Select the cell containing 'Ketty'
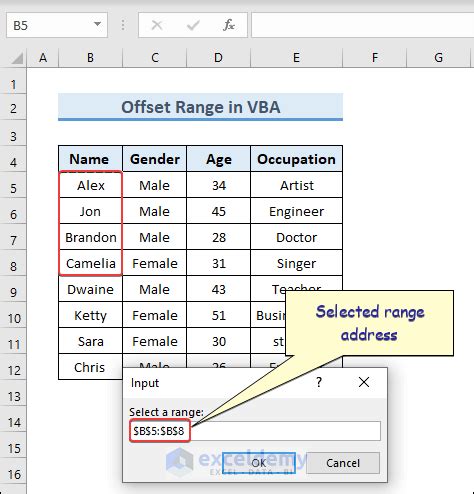474x494 pixels. pyautogui.click(x=90, y=315)
